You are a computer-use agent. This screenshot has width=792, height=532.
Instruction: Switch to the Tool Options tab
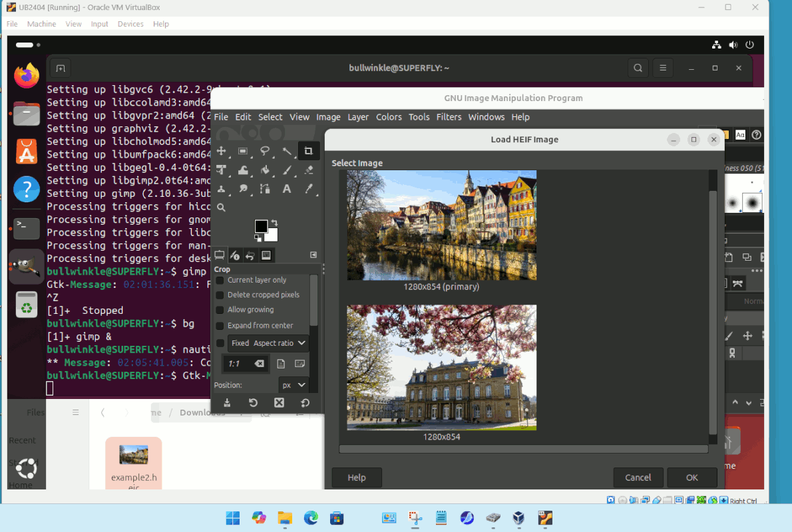[220, 255]
